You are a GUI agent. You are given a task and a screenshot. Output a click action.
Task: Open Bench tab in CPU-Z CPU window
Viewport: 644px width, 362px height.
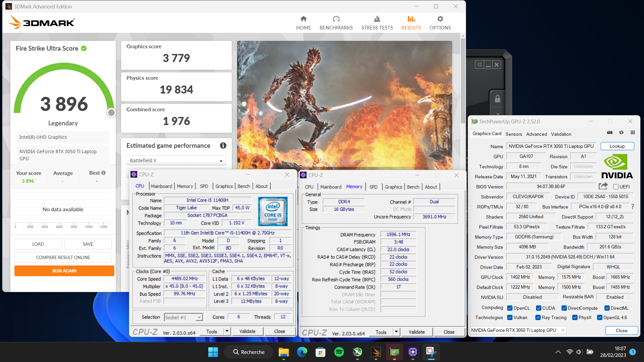[x=244, y=186]
